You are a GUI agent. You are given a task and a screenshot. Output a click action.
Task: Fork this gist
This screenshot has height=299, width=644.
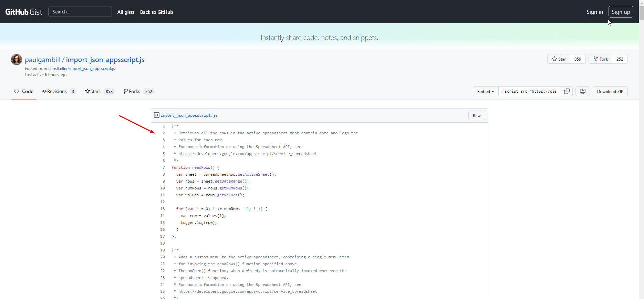click(x=601, y=59)
